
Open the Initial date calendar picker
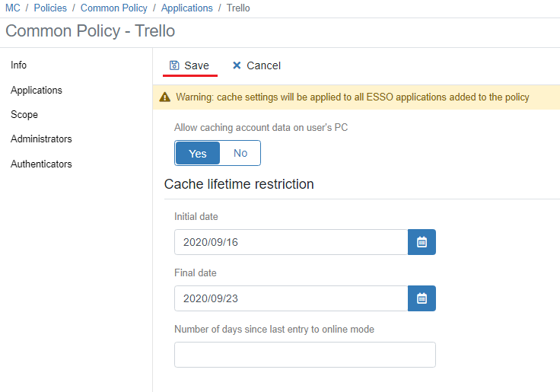422,242
